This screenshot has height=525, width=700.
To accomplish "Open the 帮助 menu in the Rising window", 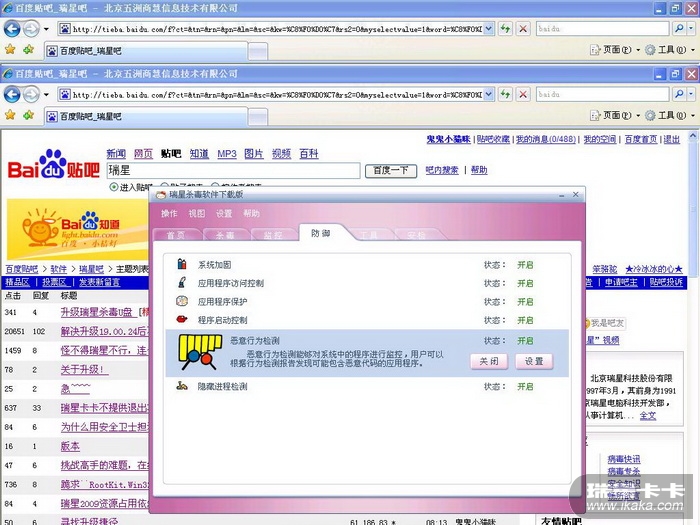I will click(251, 213).
